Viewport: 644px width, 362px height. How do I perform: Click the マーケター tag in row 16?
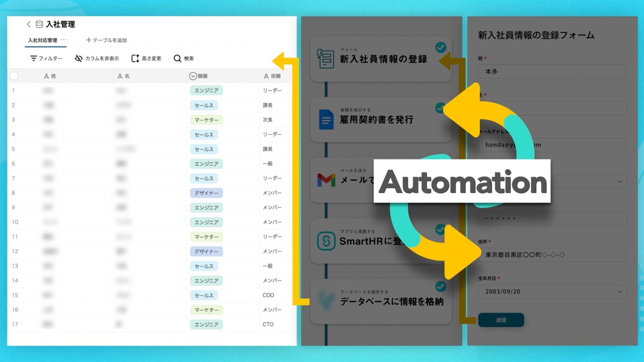pyautogui.click(x=206, y=310)
